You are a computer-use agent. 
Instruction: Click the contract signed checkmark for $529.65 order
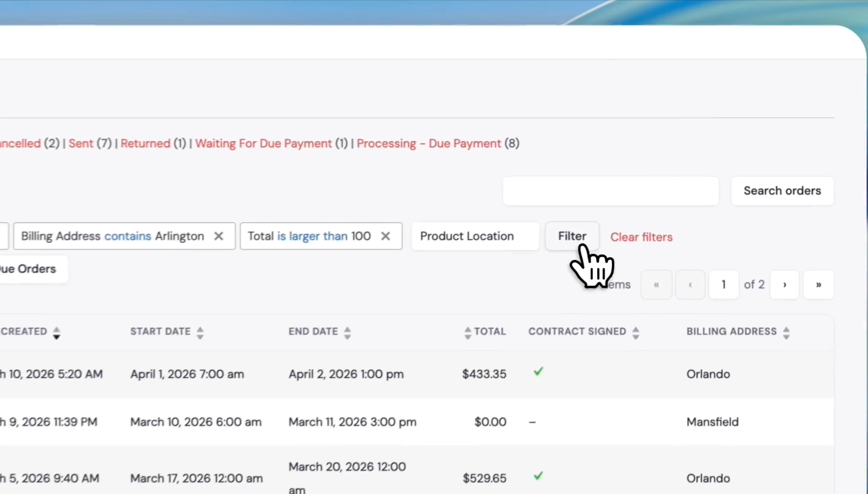coord(538,476)
